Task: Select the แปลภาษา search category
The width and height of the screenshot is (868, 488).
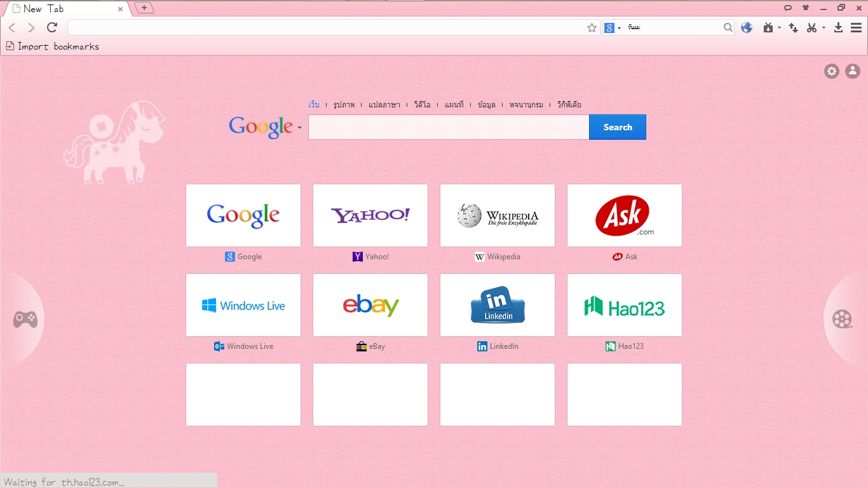Action: click(384, 104)
